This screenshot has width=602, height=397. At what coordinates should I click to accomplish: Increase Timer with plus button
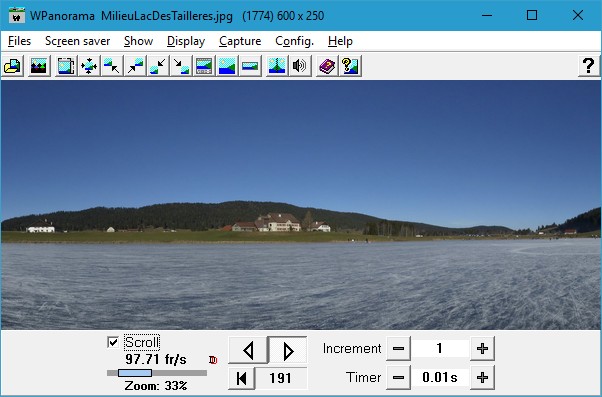coord(482,377)
